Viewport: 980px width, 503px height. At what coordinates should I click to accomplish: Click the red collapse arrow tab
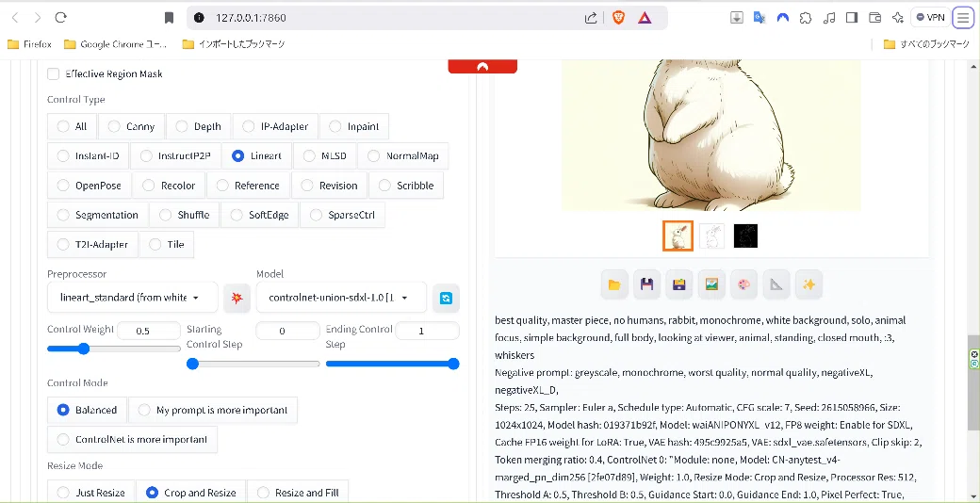[482, 66]
